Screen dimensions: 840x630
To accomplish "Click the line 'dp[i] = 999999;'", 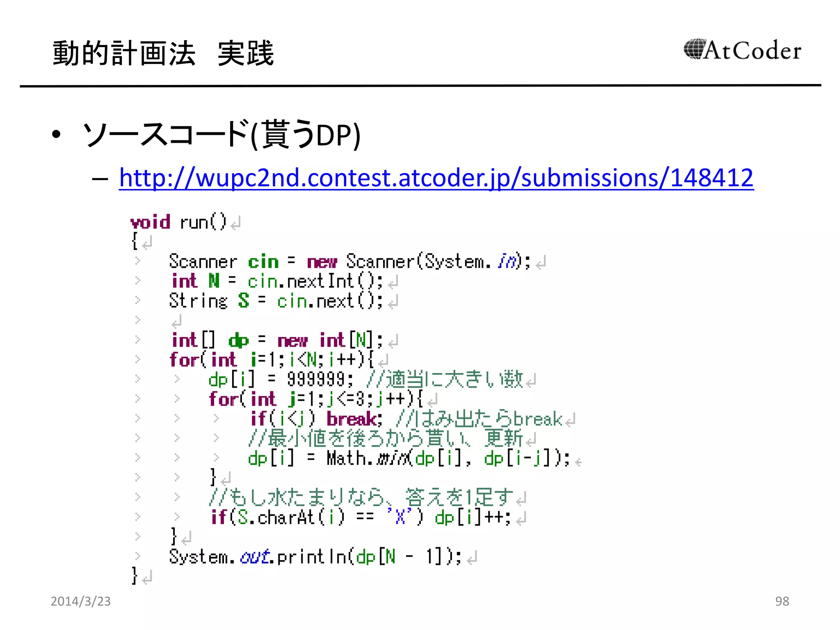I will (x=281, y=379).
